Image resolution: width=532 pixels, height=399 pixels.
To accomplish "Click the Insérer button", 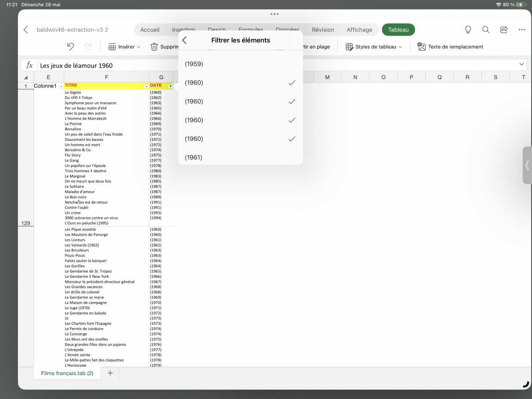I will click(124, 47).
